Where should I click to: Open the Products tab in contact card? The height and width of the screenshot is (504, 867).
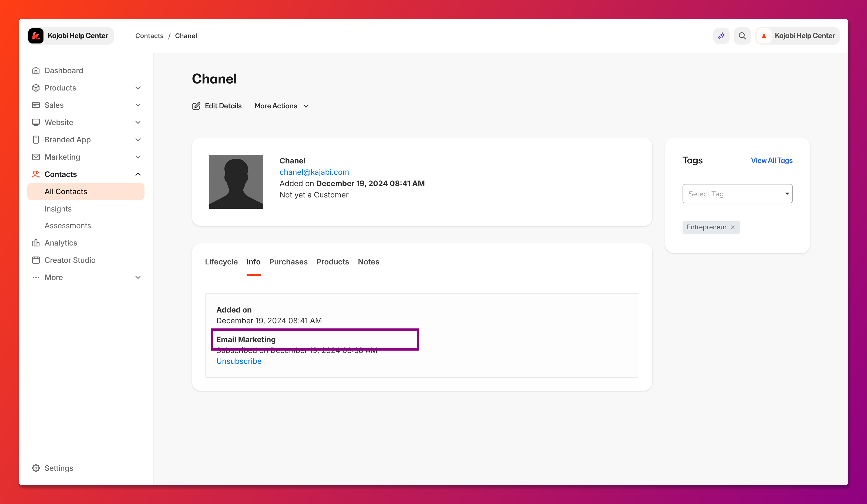(x=333, y=262)
